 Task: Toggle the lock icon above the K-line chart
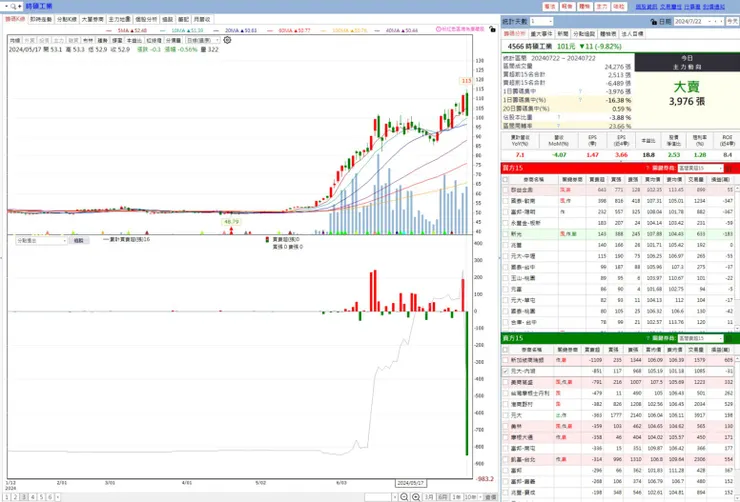tap(492, 29)
